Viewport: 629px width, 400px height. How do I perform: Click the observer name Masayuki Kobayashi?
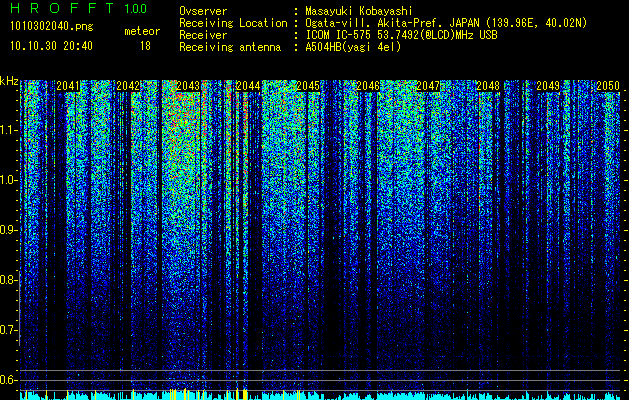click(359, 11)
